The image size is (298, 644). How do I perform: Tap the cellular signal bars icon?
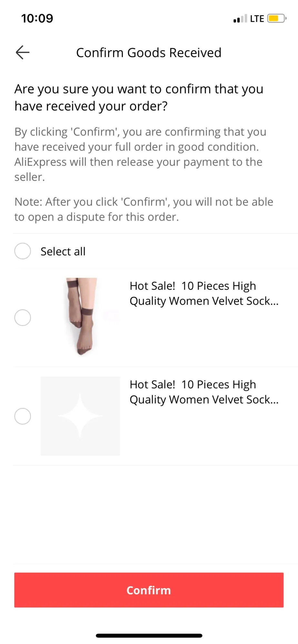tap(240, 19)
